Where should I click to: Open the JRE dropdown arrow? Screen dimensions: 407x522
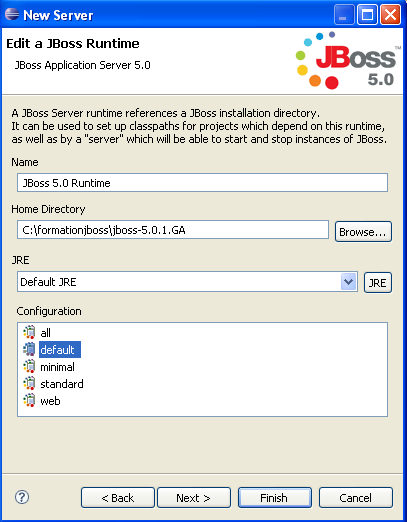point(349,282)
